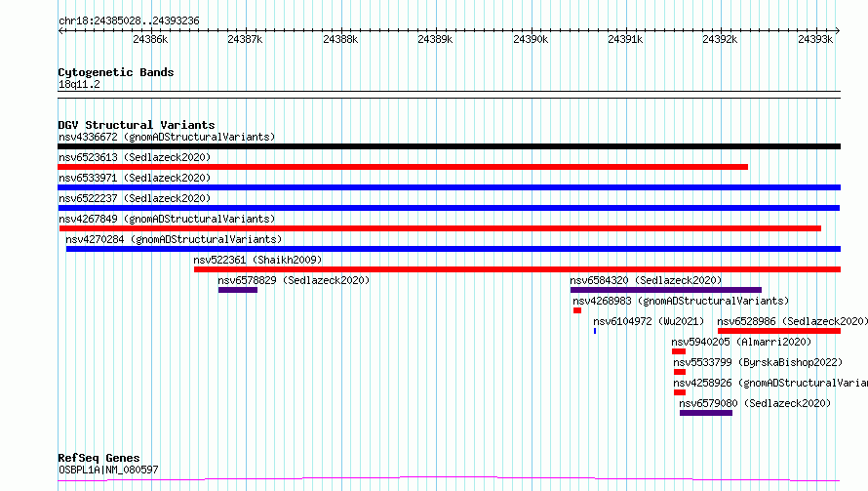Open the nsv6528986 (Sedlazeck2020) label
This screenshot has width=868, height=491.
(x=792, y=321)
